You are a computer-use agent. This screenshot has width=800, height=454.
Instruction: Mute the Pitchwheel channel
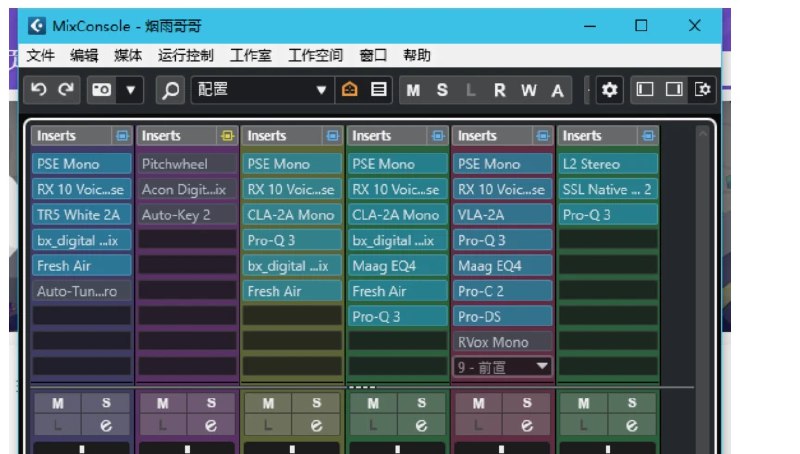click(163, 403)
